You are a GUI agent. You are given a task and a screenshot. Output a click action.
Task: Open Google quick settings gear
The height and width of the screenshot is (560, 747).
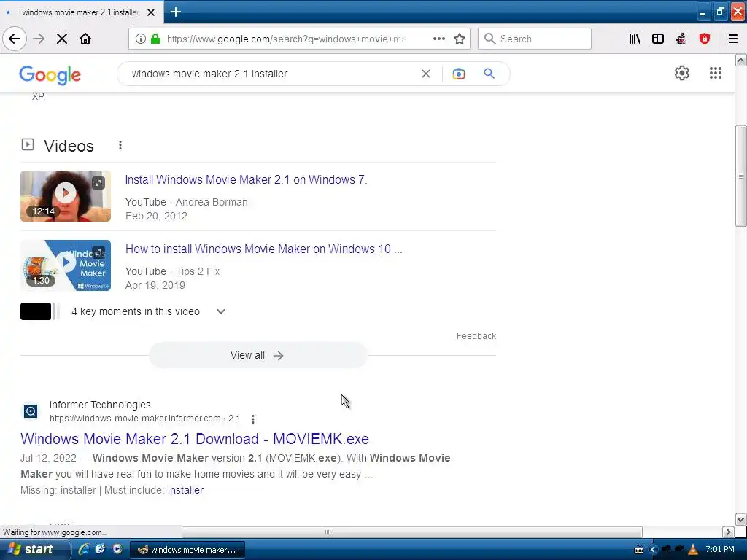point(682,73)
